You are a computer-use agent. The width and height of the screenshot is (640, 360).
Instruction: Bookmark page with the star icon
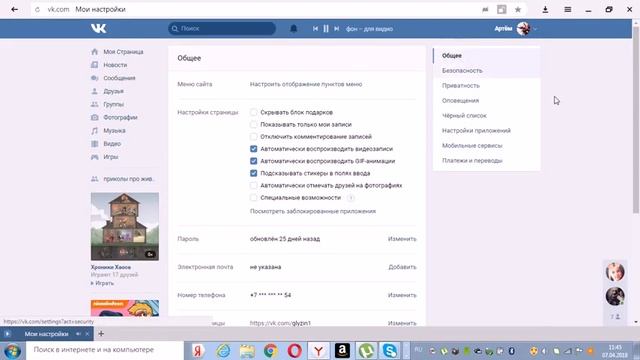(x=518, y=9)
